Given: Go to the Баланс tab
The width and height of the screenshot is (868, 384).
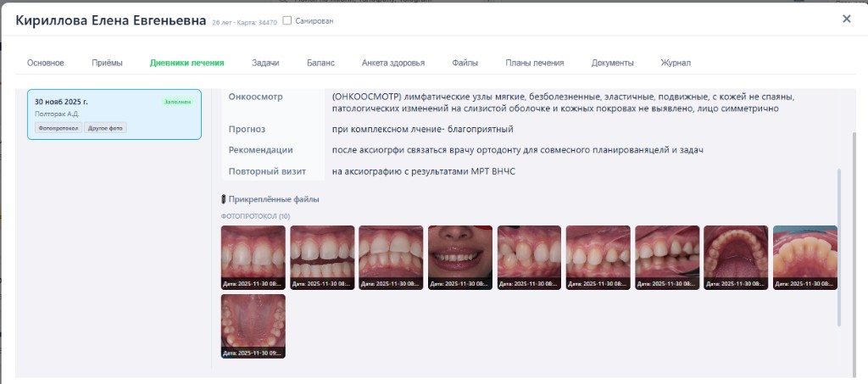Looking at the screenshot, I should pyautogui.click(x=320, y=63).
